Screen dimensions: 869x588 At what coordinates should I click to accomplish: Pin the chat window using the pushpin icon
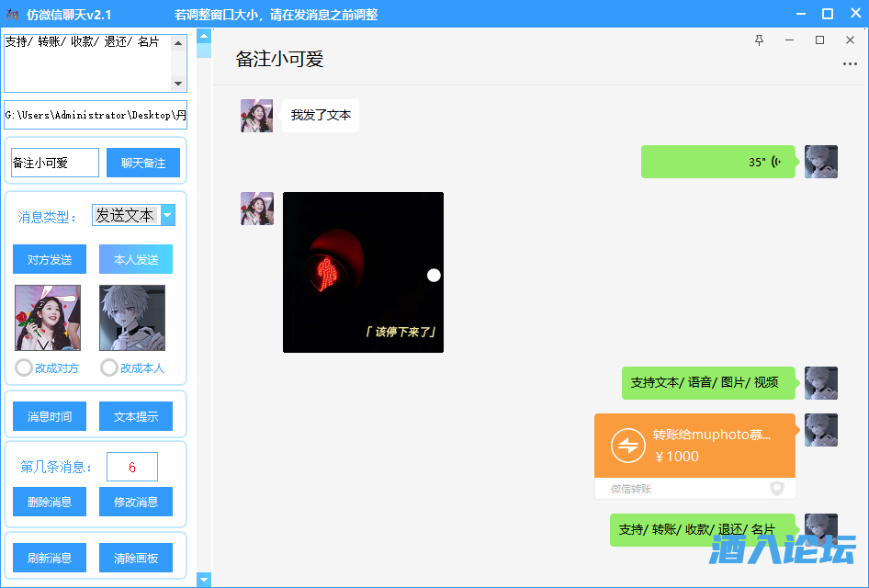tap(759, 40)
